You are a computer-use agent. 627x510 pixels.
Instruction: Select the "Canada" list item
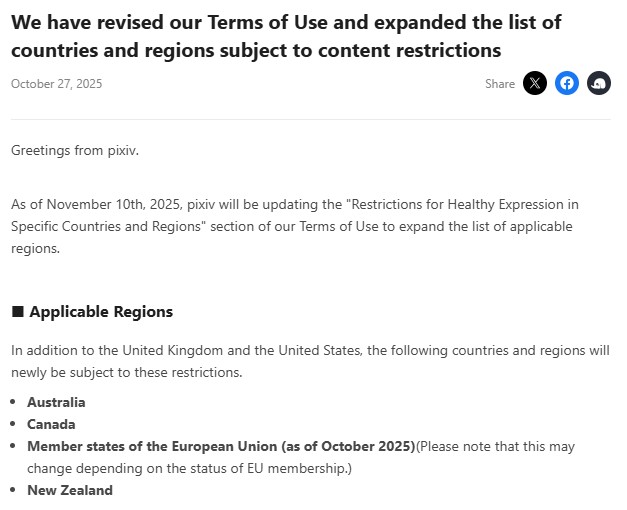51,424
